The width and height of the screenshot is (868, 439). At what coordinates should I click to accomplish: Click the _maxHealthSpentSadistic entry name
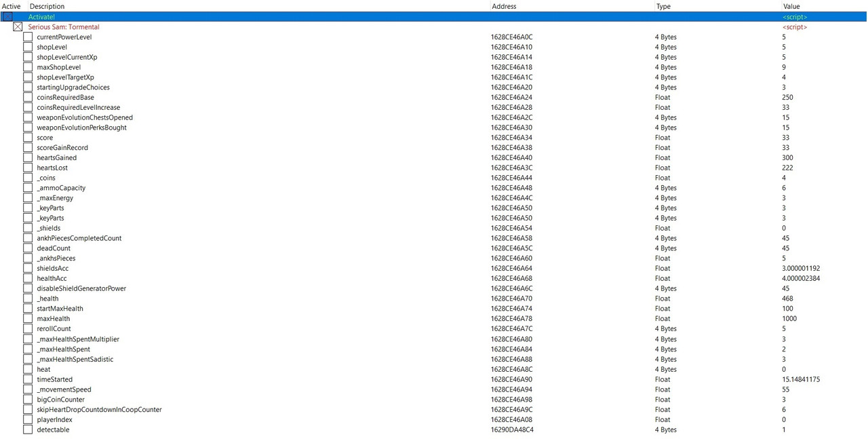[x=75, y=359]
